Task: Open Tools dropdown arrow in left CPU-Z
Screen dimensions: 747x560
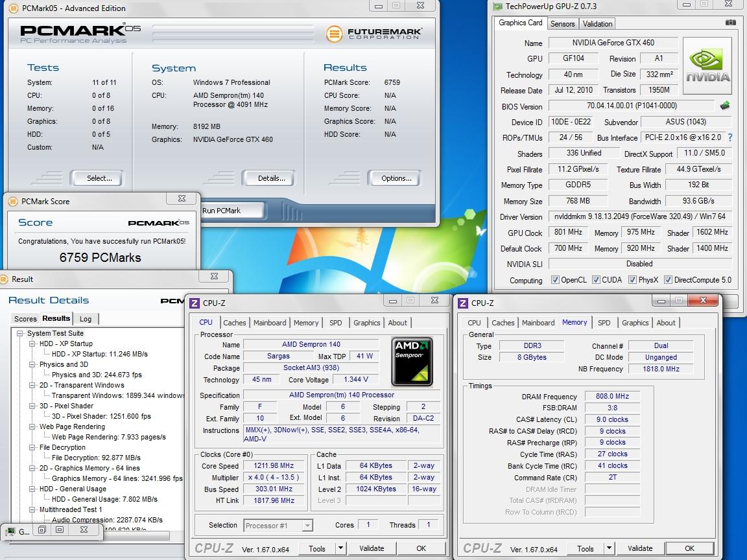Action: click(x=340, y=548)
